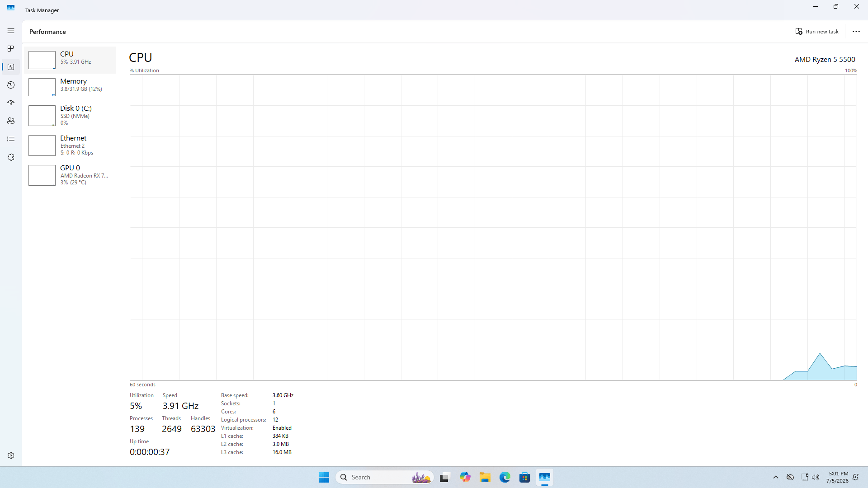Select the GPU 0 performance entry
Image resolution: width=868 pixels, height=488 pixels.
70,175
